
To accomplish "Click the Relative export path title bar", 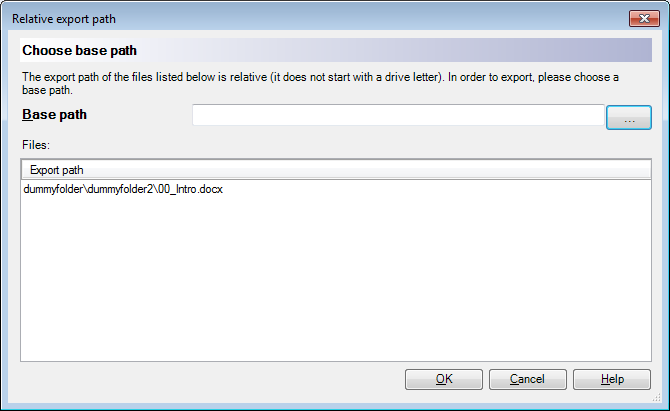I will click(316, 19).
